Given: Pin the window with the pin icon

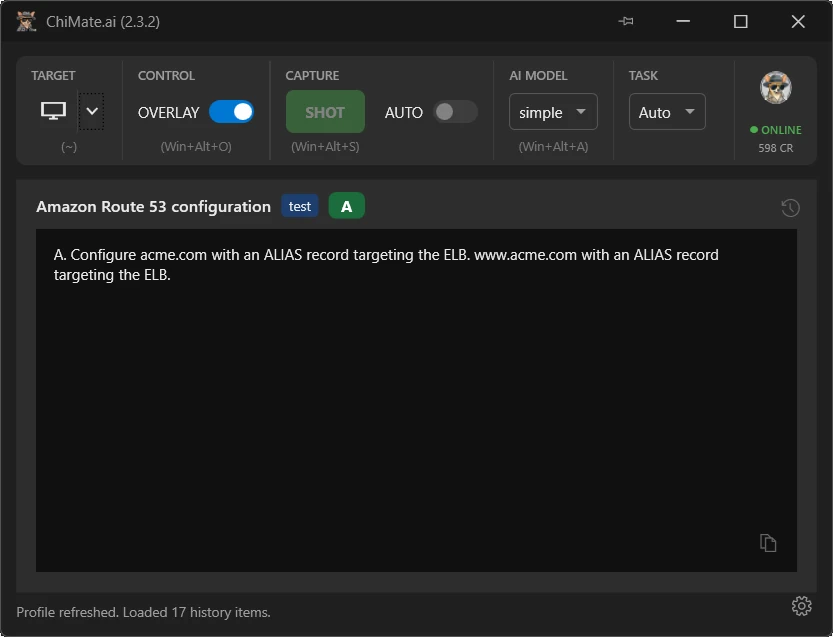Looking at the screenshot, I should [x=626, y=21].
